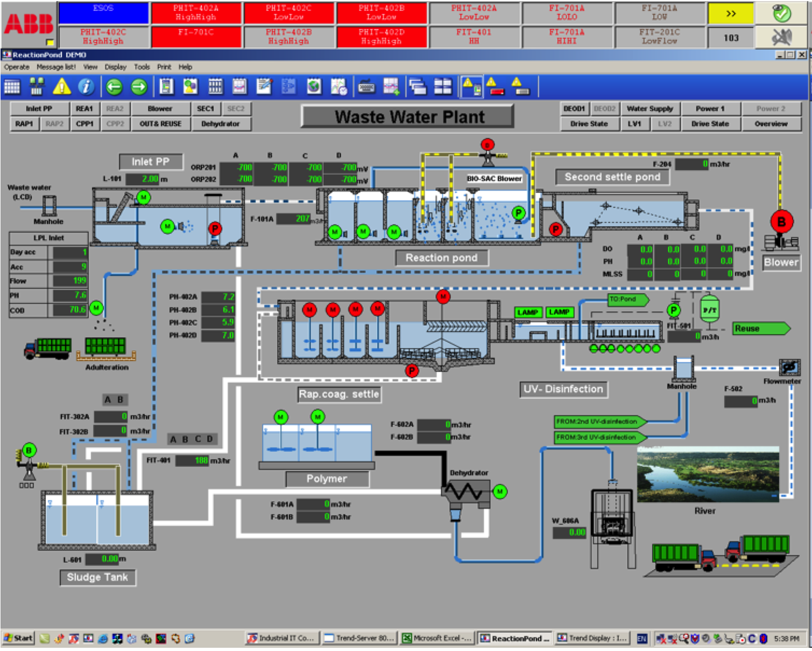The width and height of the screenshot is (812, 651).
Task: Toggle the LAMP indicator in UV-Disinfection section
Action: [529, 312]
